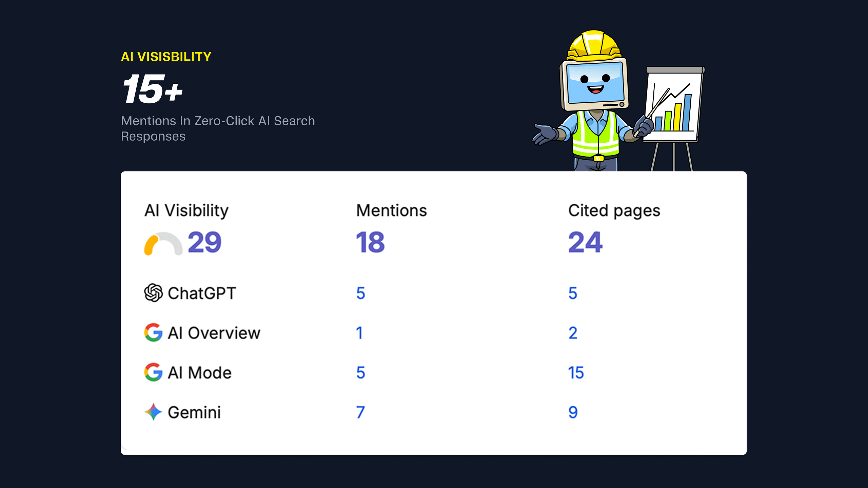The height and width of the screenshot is (488, 868).
Task: Click the AI Visibility gauge arc
Action: (163, 244)
